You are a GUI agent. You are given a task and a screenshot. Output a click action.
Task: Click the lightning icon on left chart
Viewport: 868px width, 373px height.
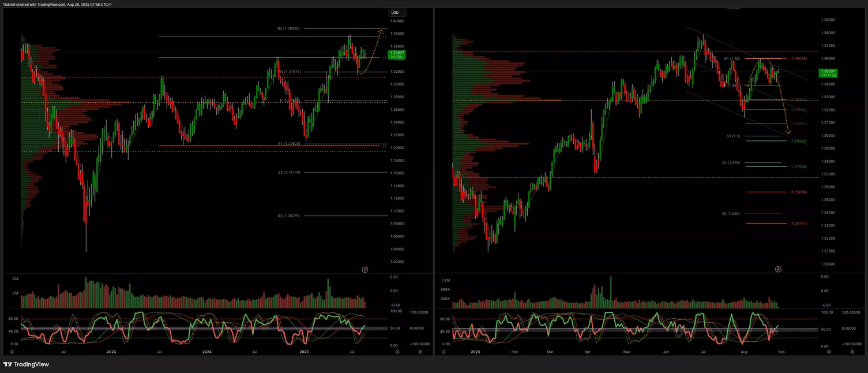click(x=365, y=270)
